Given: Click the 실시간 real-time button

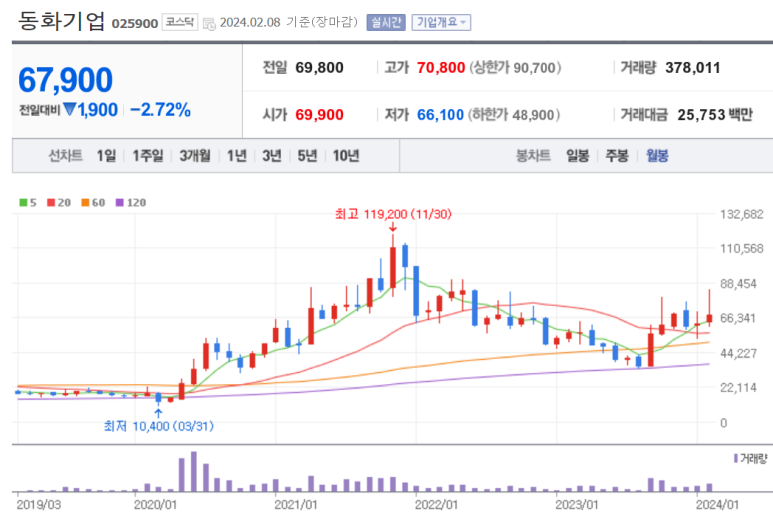Looking at the screenshot, I should 386,22.
